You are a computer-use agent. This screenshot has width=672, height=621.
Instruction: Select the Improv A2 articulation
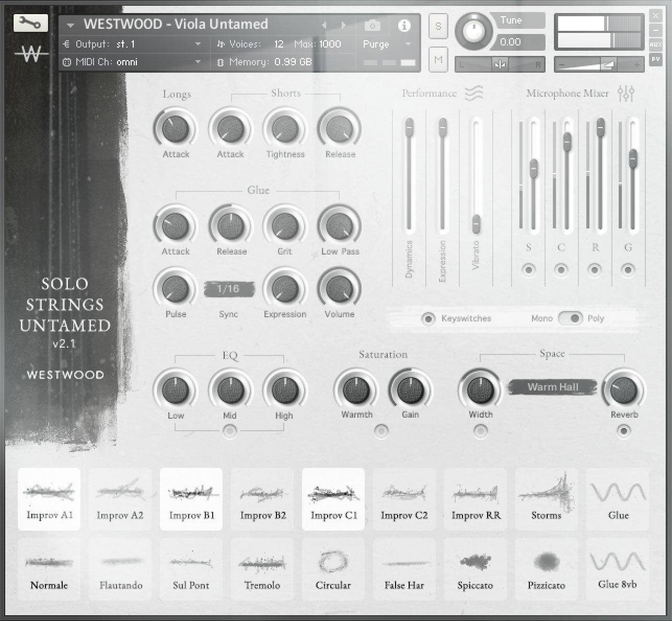[120, 499]
